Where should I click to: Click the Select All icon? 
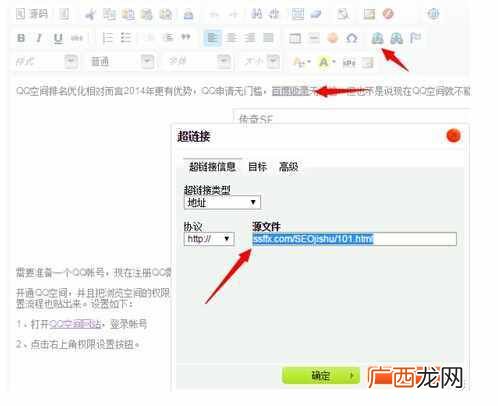[297, 14]
